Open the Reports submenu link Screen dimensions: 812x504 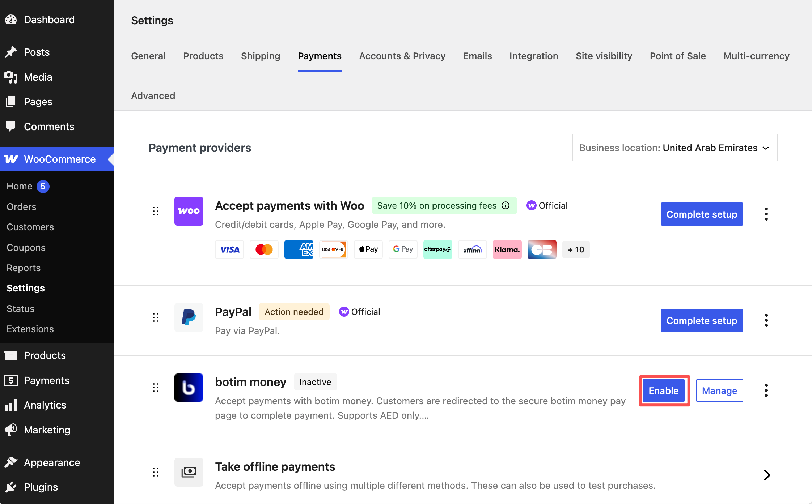(x=24, y=268)
